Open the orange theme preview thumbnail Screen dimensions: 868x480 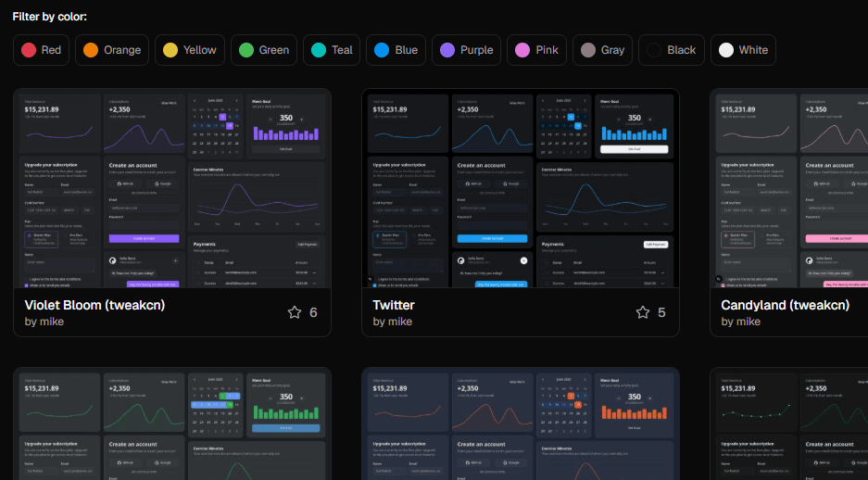(521, 424)
